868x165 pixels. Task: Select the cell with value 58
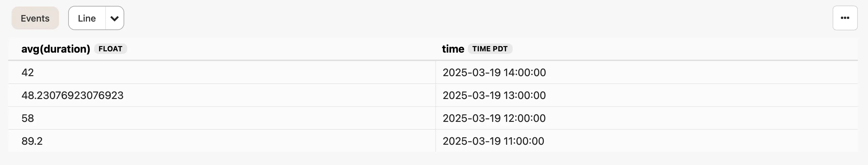click(x=28, y=118)
